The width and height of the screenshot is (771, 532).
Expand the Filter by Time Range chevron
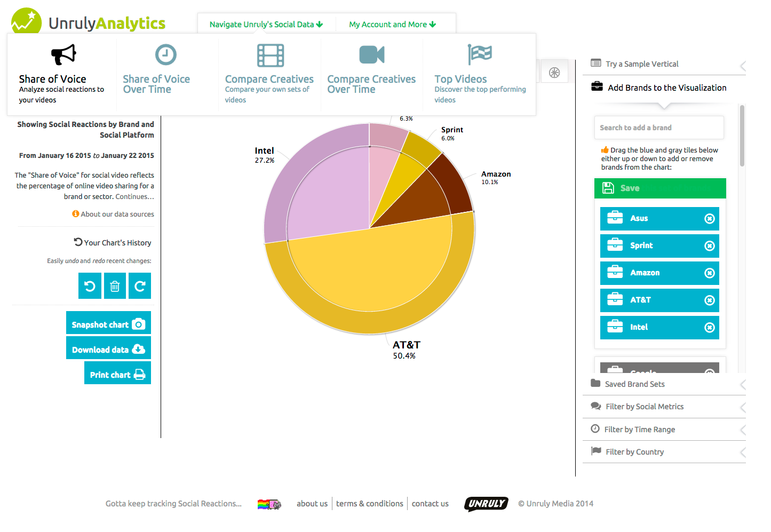pyautogui.click(x=743, y=430)
